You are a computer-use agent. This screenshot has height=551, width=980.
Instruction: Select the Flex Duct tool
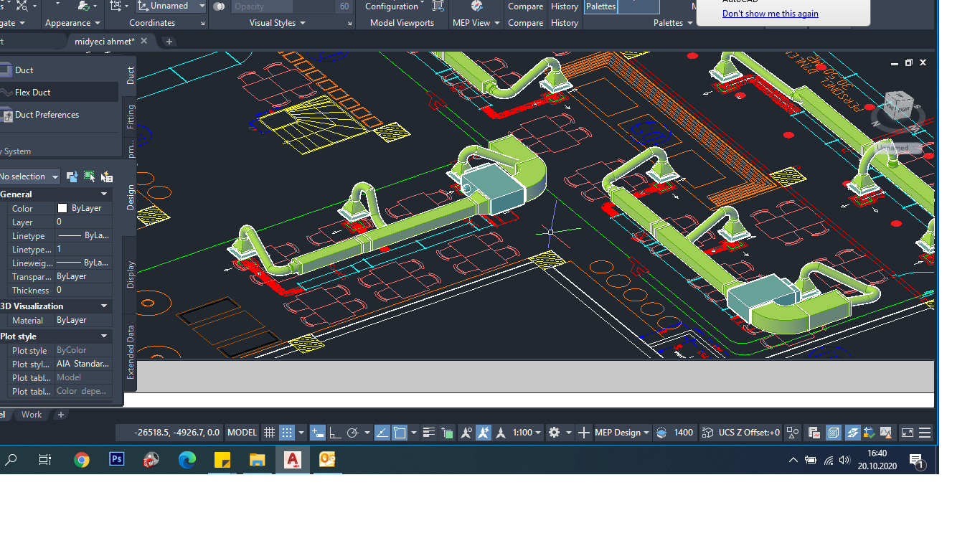pyautogui.click(x=32, y=93)
